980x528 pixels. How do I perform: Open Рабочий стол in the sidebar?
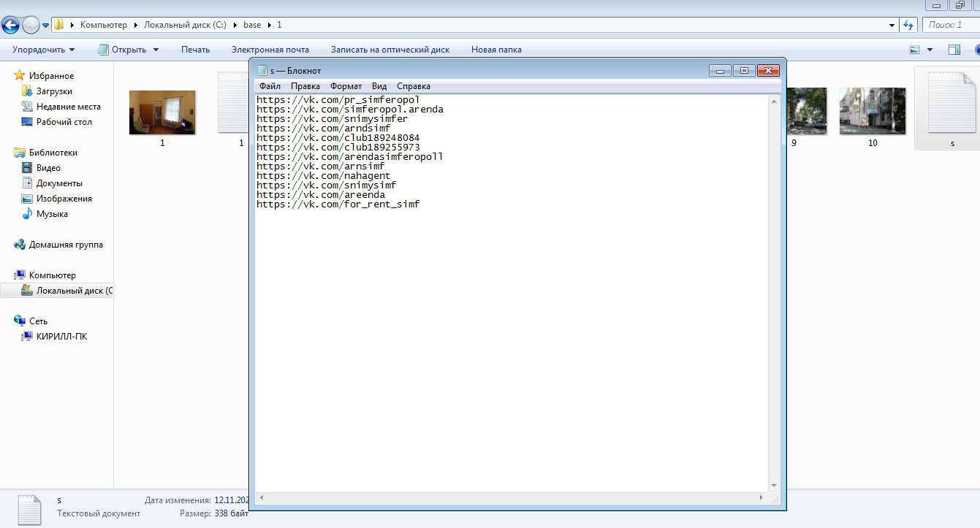[x=64, y=122]
